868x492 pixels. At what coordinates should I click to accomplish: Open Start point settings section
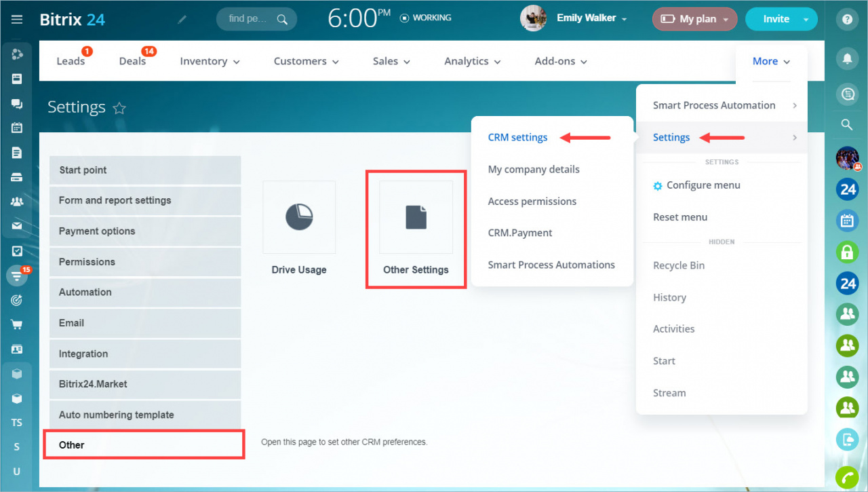(x=145, y=170)
